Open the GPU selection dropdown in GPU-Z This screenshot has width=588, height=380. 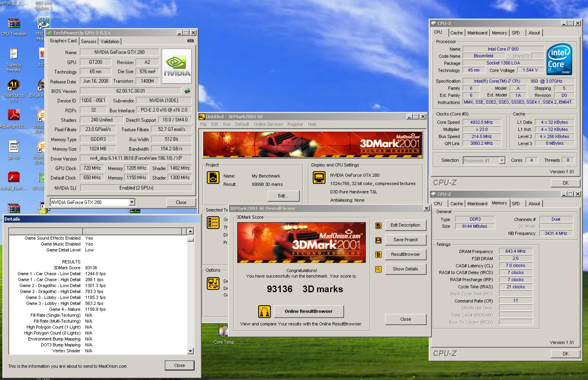[132, 202]
